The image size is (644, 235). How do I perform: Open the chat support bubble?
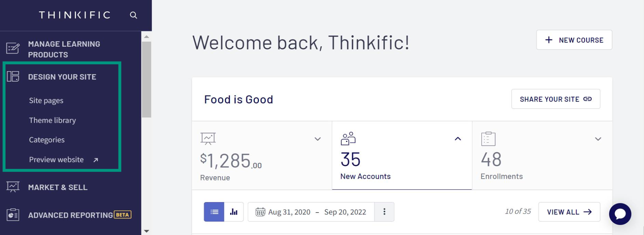coord(620,214)
